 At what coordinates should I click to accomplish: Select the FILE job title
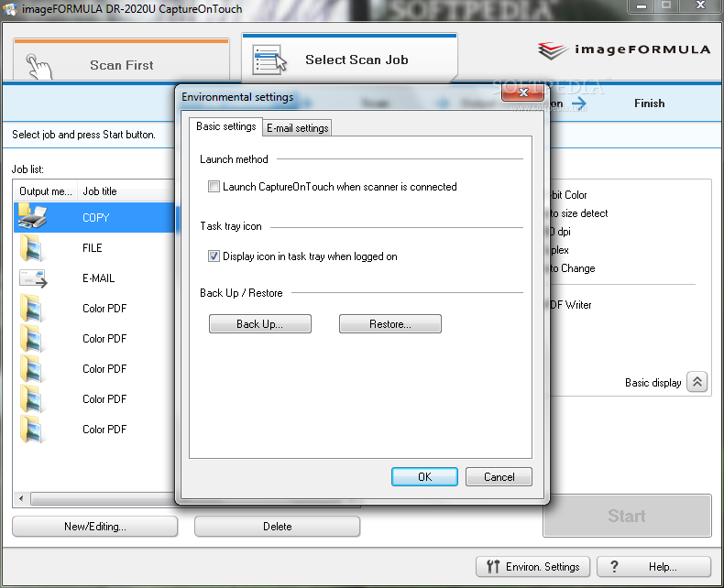pos(92,248)
